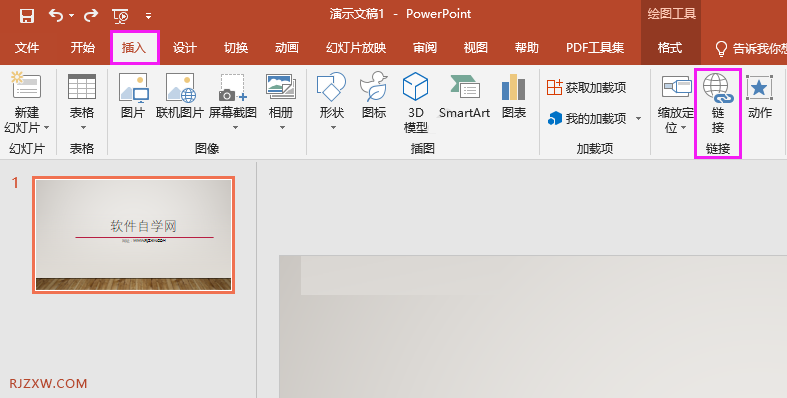Switch to the PDF工具集 tab

click(595, 48)
